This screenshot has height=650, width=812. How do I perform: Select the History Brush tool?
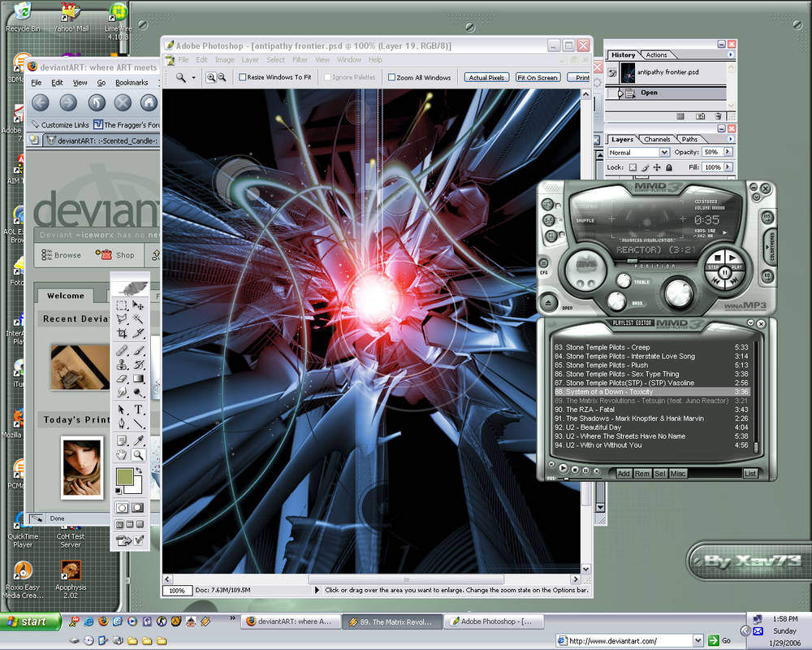point(138,364)
